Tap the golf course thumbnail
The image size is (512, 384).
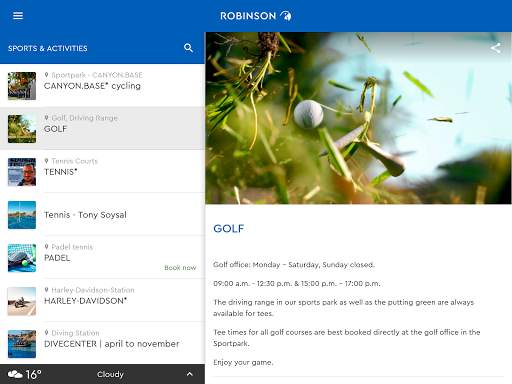tap(22, 129)
